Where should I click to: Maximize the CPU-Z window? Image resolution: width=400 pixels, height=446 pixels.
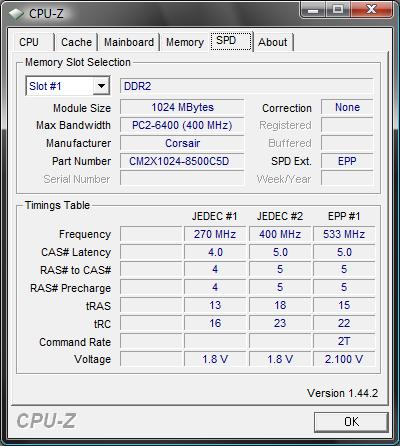[338, 10]
